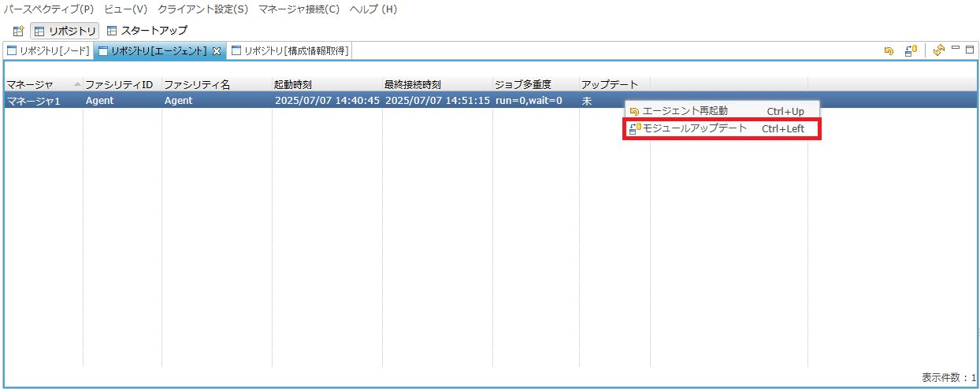Click the refresh view toolbar icon
Viewport: 980px width, 389px height.
938,51
